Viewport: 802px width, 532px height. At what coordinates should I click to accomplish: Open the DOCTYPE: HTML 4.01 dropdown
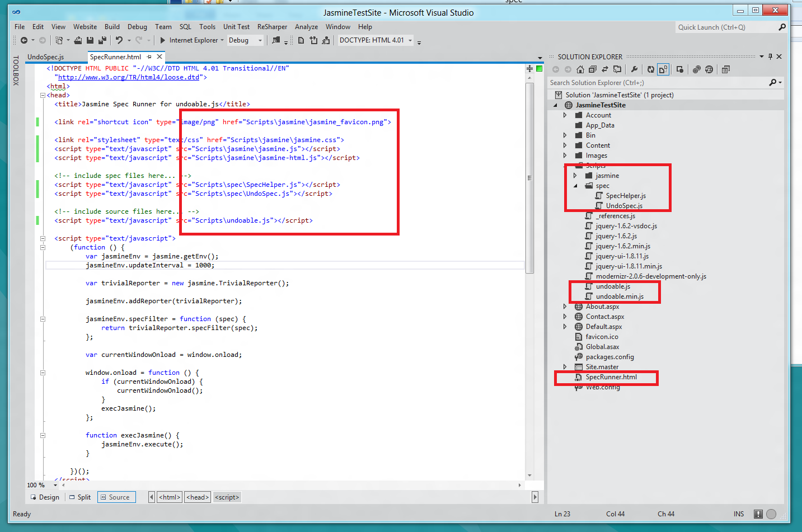coord(410,40)
